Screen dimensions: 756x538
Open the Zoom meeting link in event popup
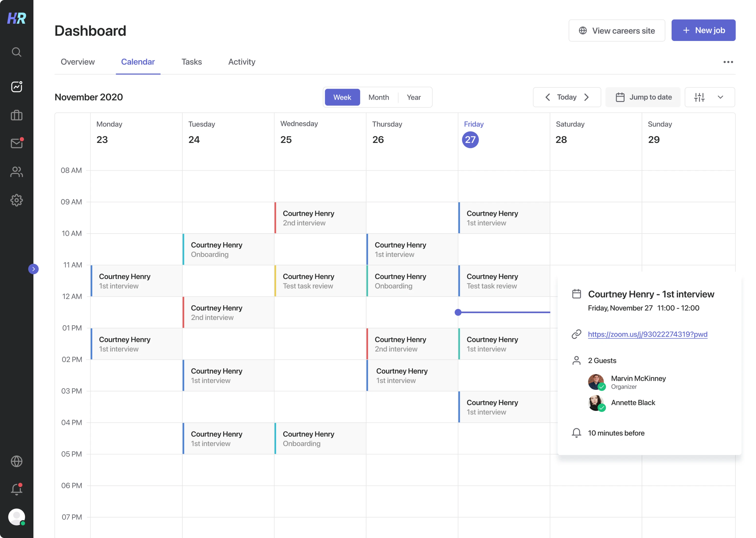[647, 334]
